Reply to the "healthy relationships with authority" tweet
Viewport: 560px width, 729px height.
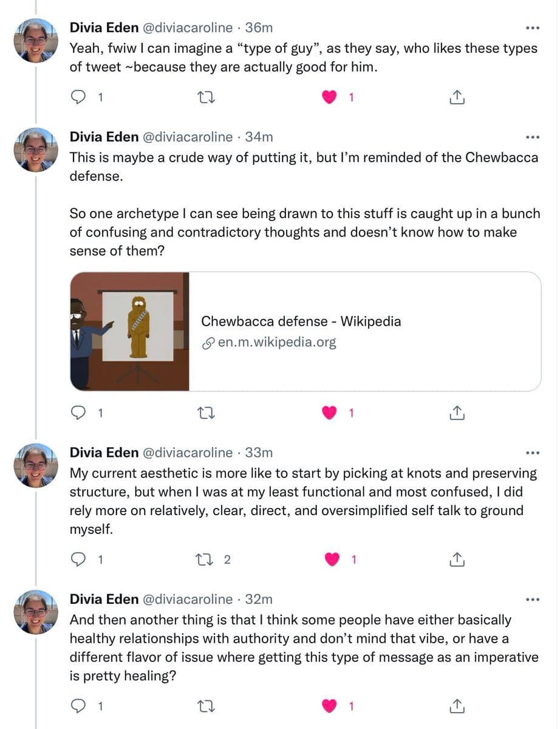(x=78, y=706)
